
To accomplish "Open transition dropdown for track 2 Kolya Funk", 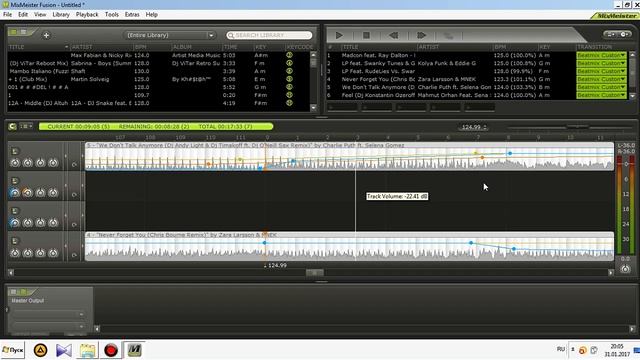I will [601, 63].
